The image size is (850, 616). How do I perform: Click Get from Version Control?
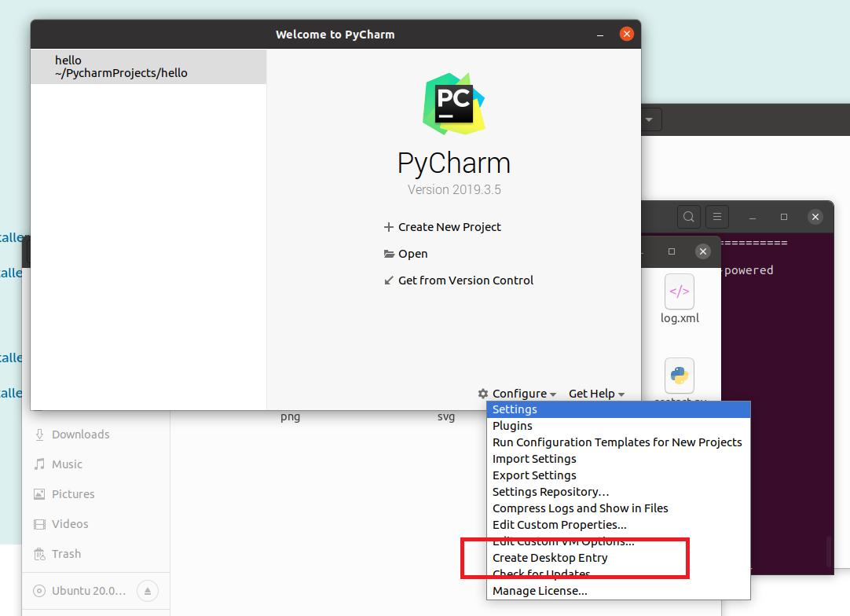[465, 280]
